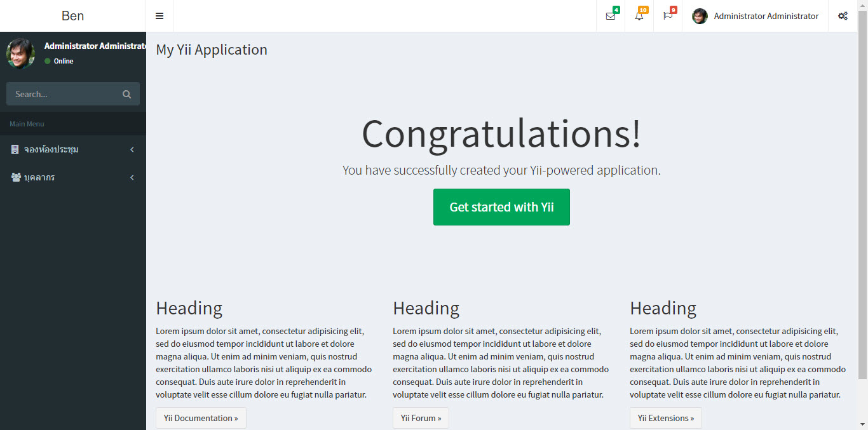Screen dimensions: 868x430
Task: Open the จองห้องประชุม menu item
Action: pos(73,149)
